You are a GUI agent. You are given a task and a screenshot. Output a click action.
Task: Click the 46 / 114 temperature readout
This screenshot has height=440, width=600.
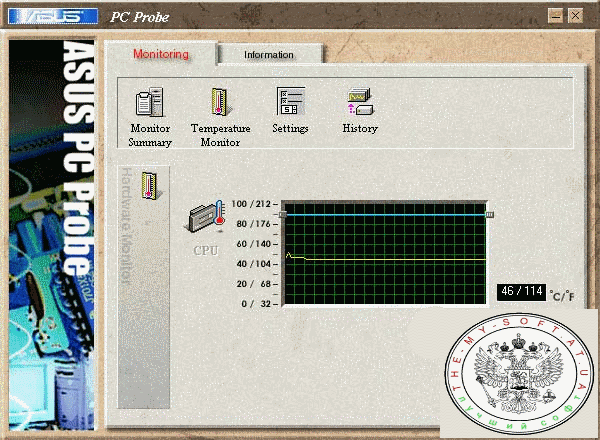(521, 292)
